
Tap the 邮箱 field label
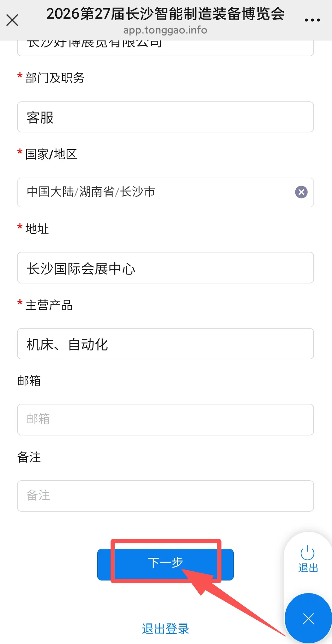pos(29,381)
